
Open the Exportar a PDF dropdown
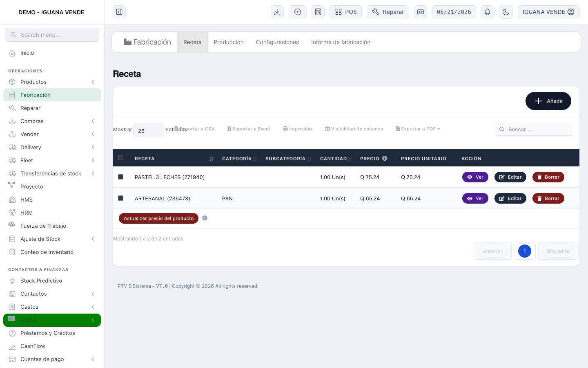(418, 129)
